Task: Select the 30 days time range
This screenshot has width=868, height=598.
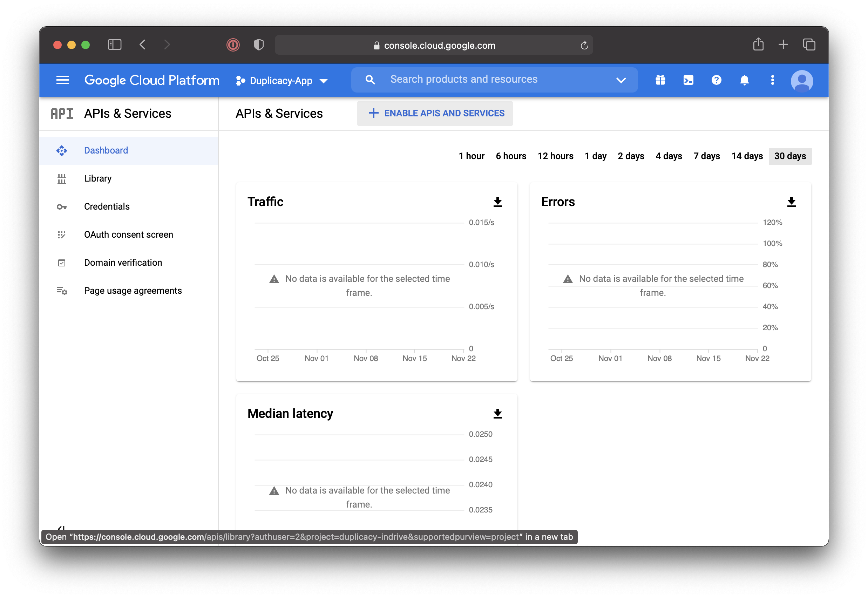Action: coord(790,156)
